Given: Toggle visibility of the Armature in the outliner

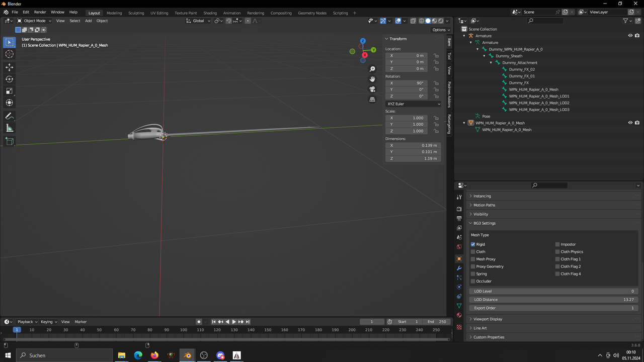Looking at the screenshot, I should pyautogui.click(x=630, y=36).
